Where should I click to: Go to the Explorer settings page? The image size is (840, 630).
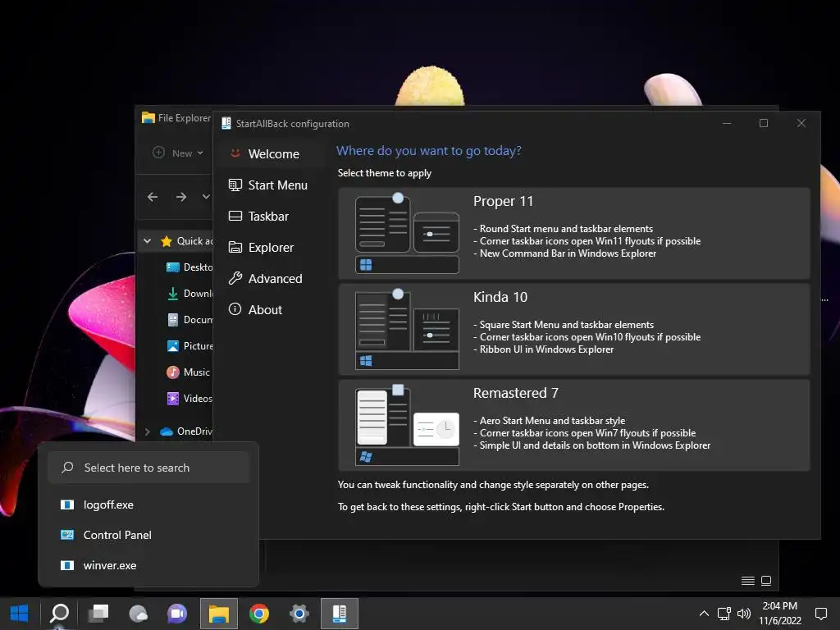pos(272,247)
